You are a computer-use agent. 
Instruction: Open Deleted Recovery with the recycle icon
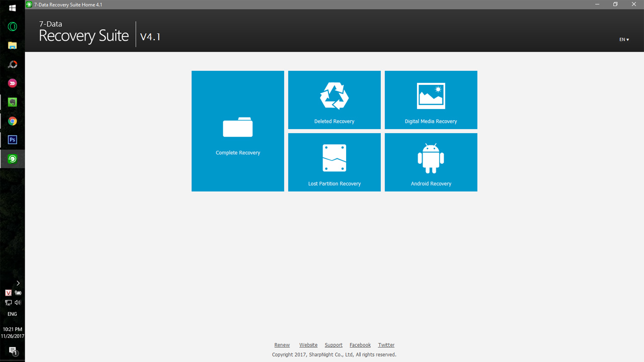[x=334, y=100]
